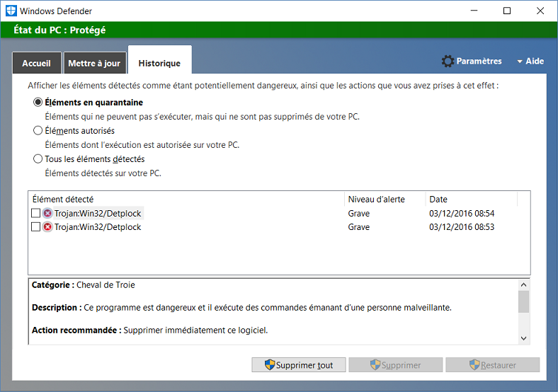
Task: Select the Éléments en quarantaine radio button
Action: (38, 103)
